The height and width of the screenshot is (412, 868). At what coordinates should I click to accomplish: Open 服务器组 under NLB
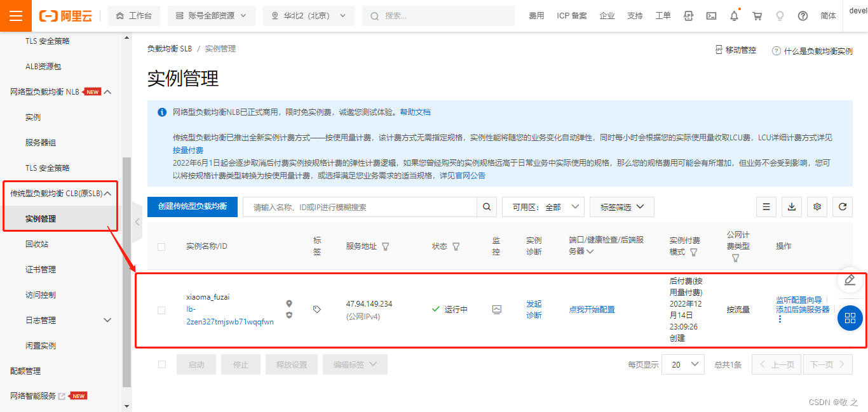pos(41,143)
